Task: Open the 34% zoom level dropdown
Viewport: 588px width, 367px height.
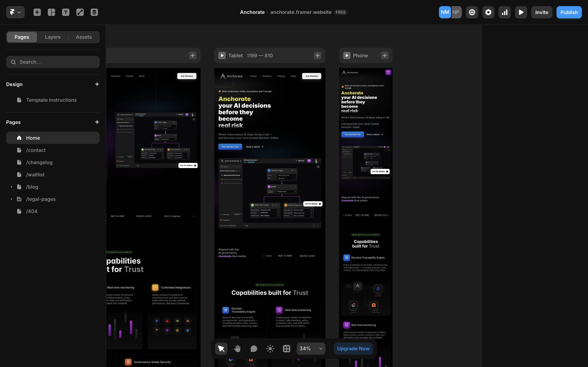Action: pyautogui.click(x=311, y=349)
